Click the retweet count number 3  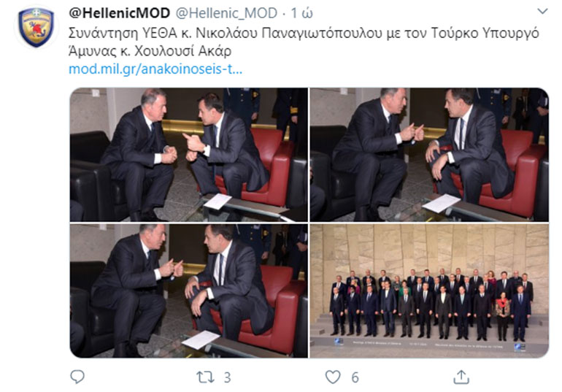227,377
